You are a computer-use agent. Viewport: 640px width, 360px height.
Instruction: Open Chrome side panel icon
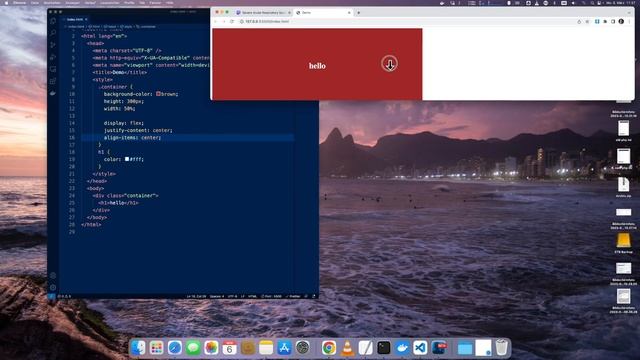[613, 21]
